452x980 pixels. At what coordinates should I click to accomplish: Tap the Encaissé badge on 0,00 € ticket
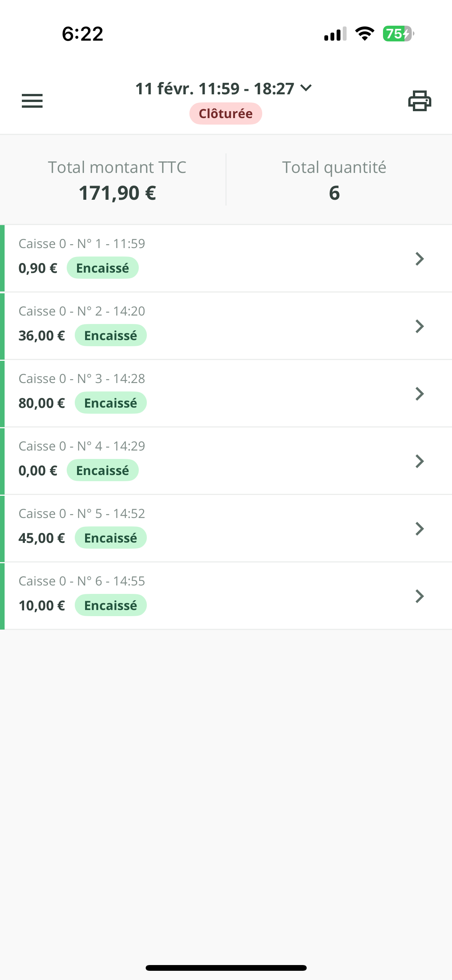coord(102,470)
